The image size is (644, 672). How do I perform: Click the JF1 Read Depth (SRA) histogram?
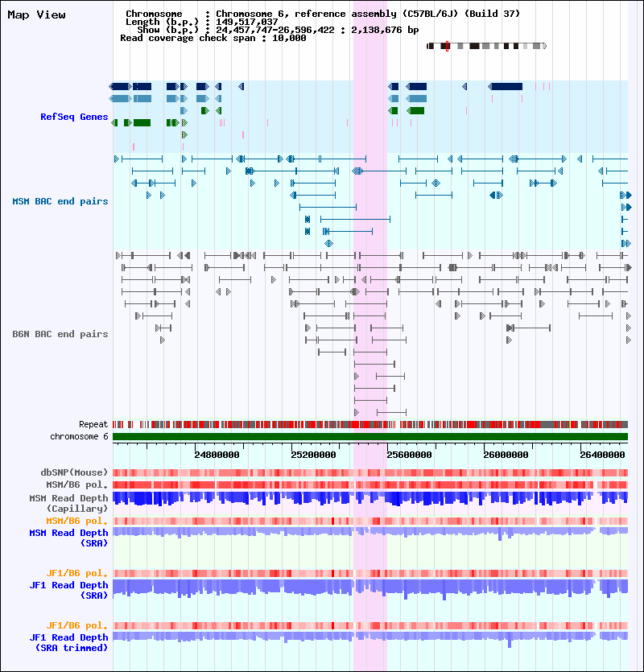point(370,588)
